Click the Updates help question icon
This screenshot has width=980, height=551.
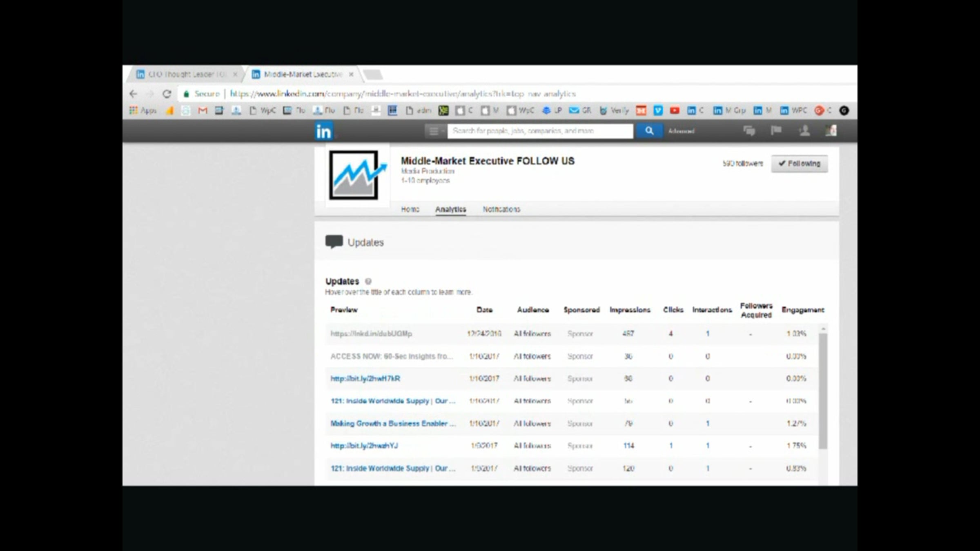(368, 281)
